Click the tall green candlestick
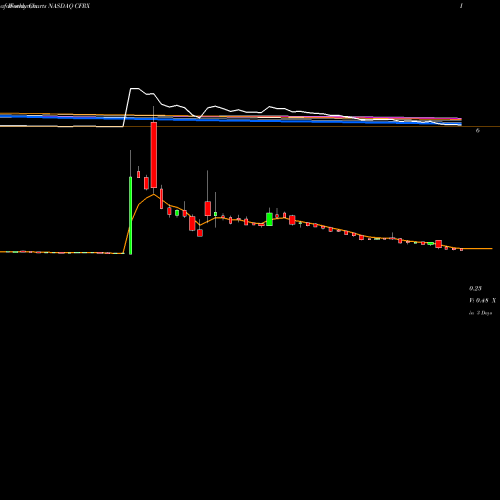 (x=130, y=216)
